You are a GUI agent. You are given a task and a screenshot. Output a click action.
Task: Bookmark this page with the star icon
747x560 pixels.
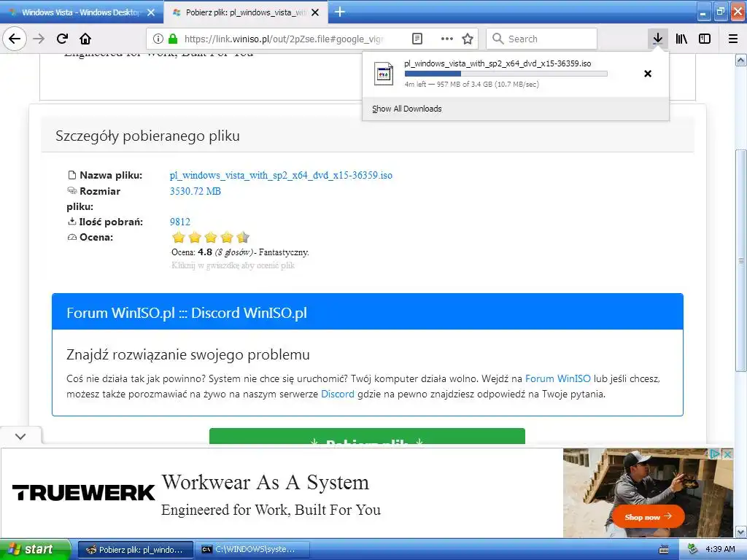[468, 39]
